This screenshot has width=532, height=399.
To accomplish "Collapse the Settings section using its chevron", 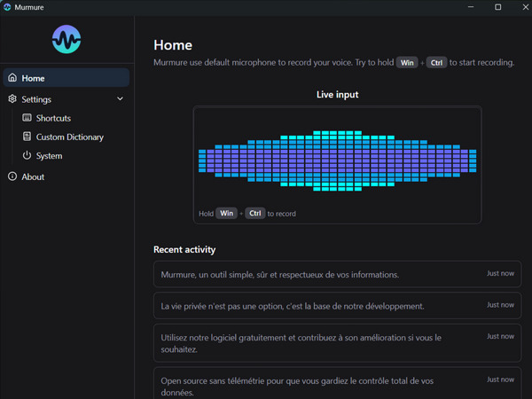I will [x=120, y=99].
